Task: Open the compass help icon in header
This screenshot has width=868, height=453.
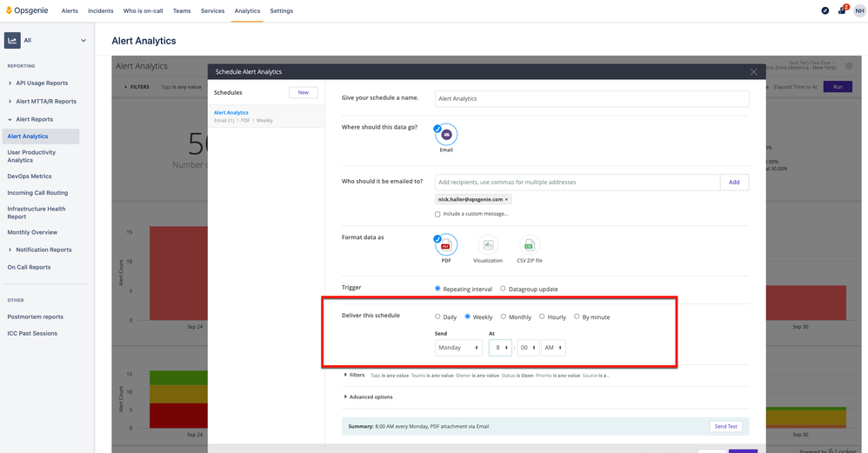Action: [x=825, y=10]
